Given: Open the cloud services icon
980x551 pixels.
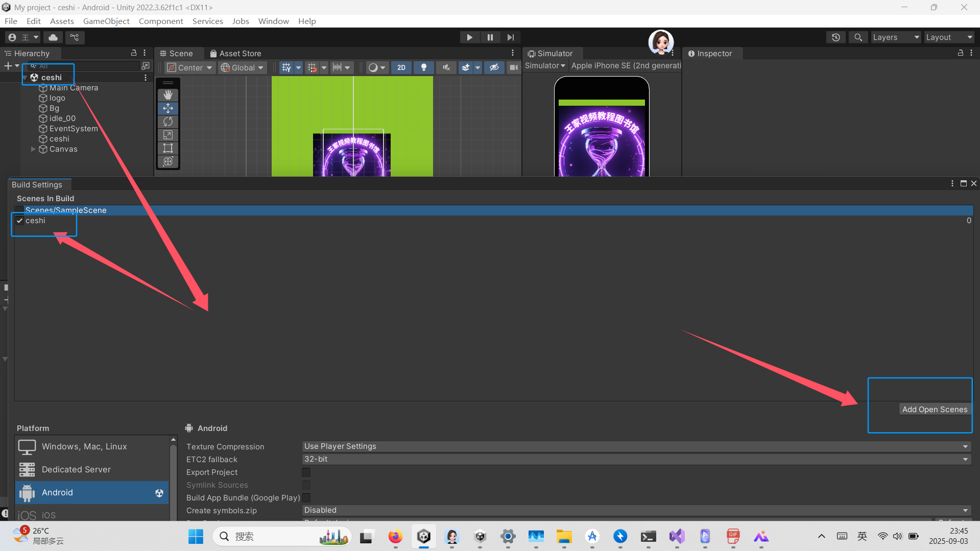Looking at the screenshot, I should point(53,37).
